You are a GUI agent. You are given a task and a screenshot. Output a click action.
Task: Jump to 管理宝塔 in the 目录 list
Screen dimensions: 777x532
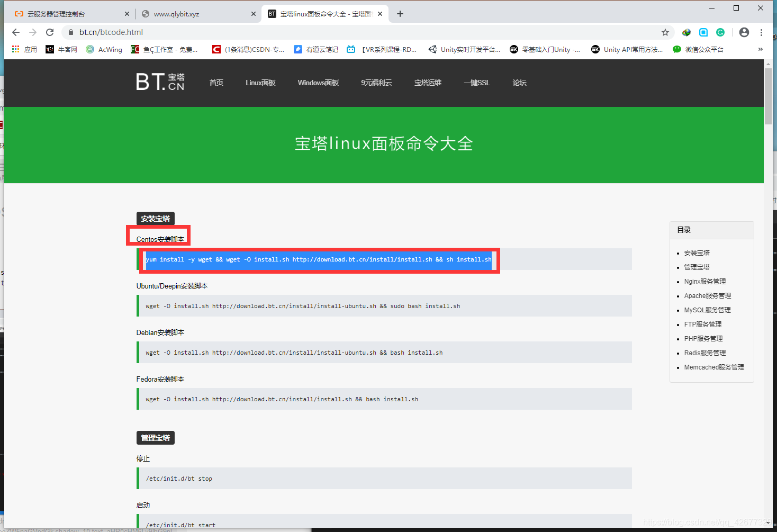point(697,267)
